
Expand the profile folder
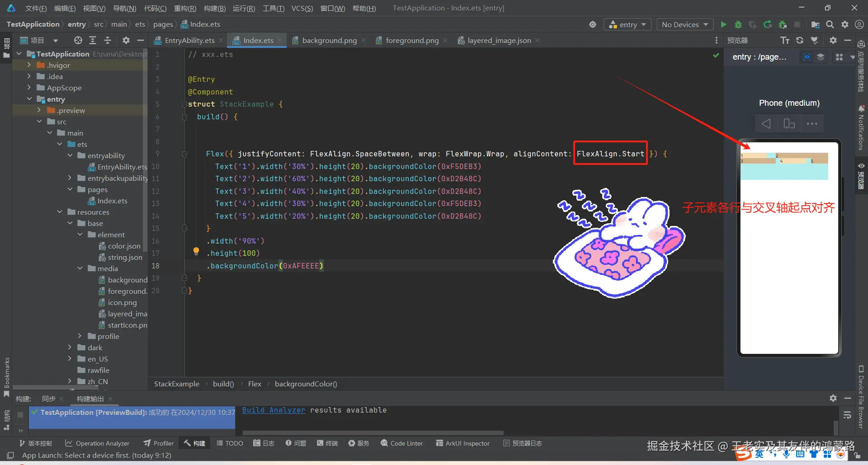tap(80, 336)
